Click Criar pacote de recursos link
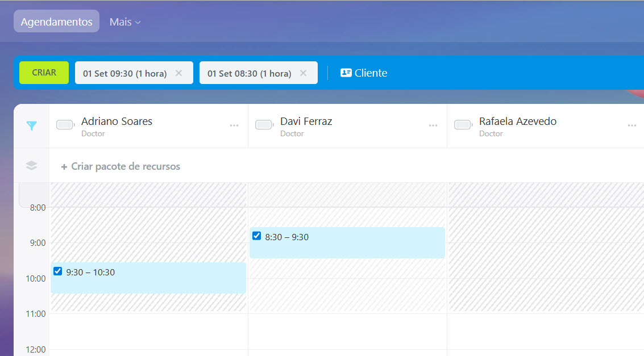The width and height of the screenshot is (644, 356). 121,166
